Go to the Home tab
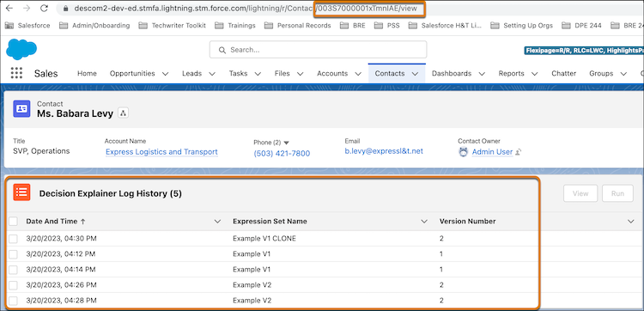This screenshot has width=644, height=311. pos(87,74)
